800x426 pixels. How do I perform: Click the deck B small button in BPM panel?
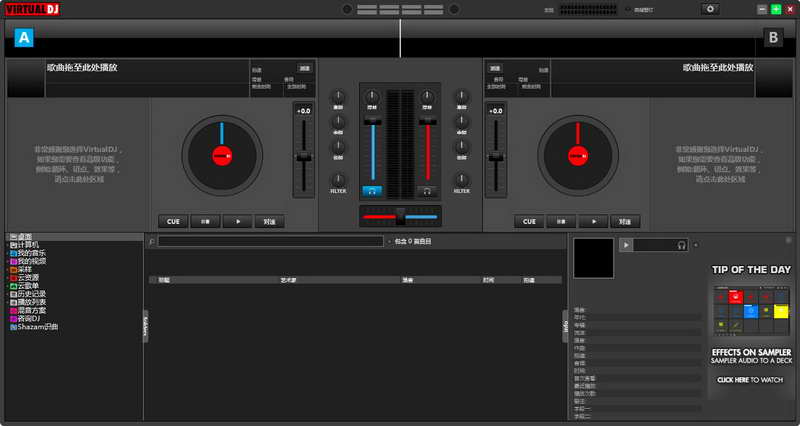point(495,68)
